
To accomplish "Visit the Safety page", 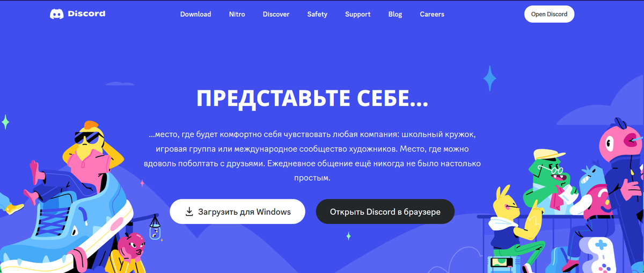I will point(317,15).
